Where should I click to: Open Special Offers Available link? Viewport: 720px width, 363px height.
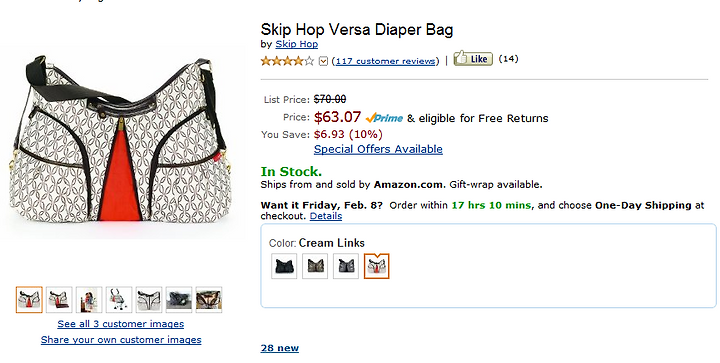click(x=378, y=149)
